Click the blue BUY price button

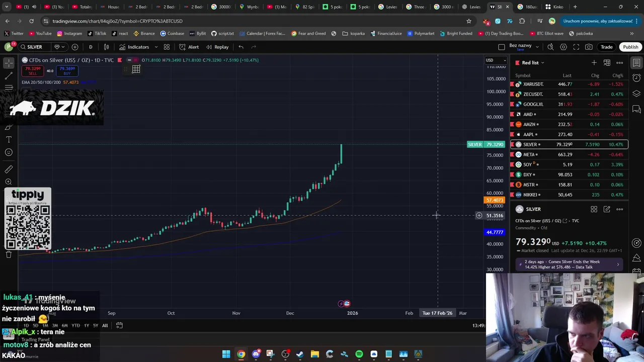[x=67, y=70]
